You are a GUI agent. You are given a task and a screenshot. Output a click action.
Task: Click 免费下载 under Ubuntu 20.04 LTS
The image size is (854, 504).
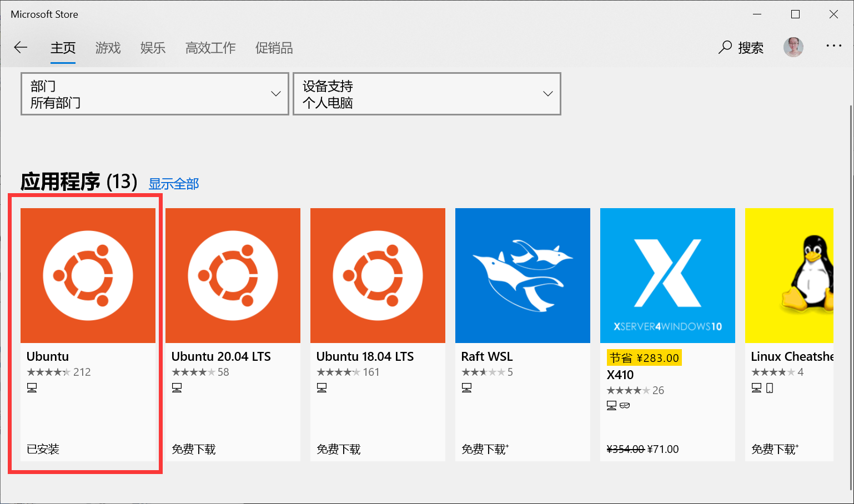pyautogui.click(x=194, y=449)
